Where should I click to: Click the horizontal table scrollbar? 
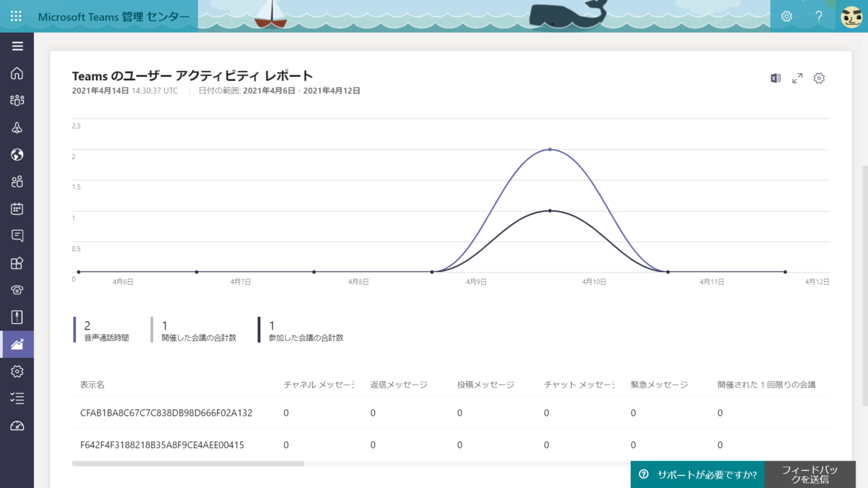(188, 463)
